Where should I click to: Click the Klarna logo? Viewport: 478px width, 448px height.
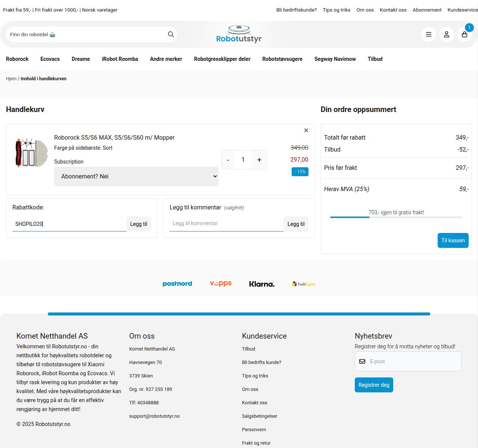click(x=262, y=284)
